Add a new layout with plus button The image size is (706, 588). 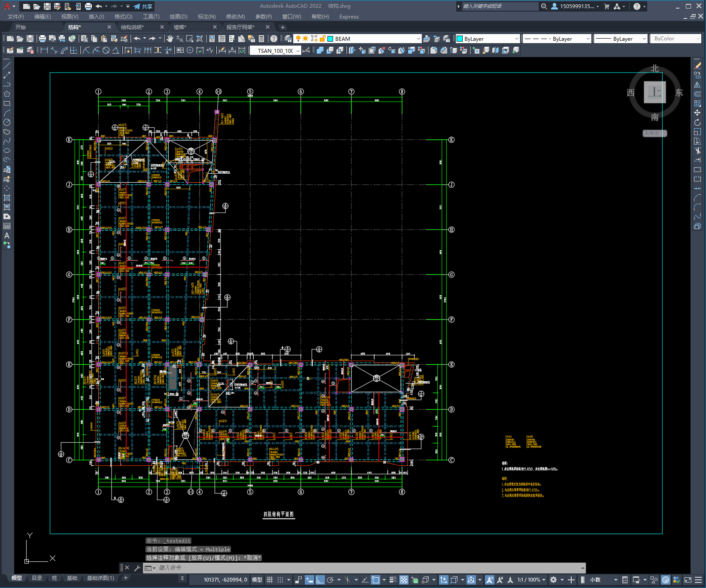(x=125, y=578)
